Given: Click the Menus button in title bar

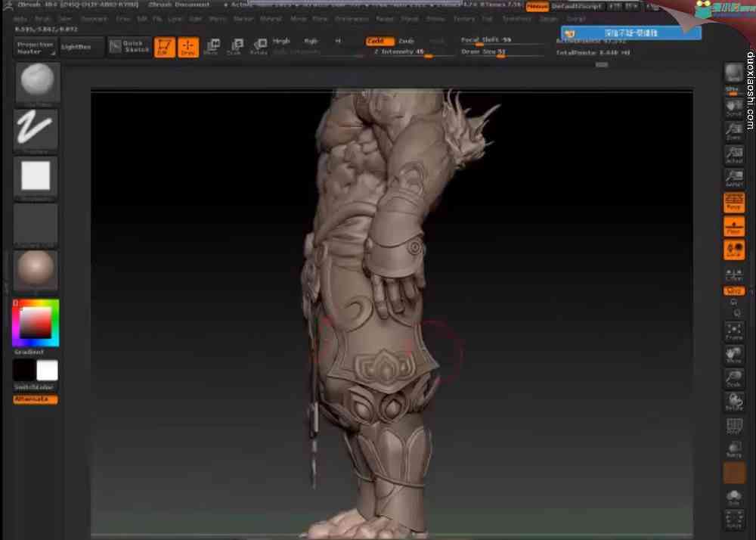Looking at the screenshot, I should pos(537,6).
